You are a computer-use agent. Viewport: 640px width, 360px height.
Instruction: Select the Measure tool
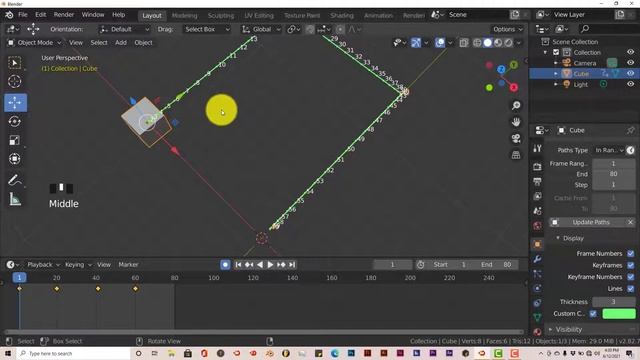tap(15, 199)
